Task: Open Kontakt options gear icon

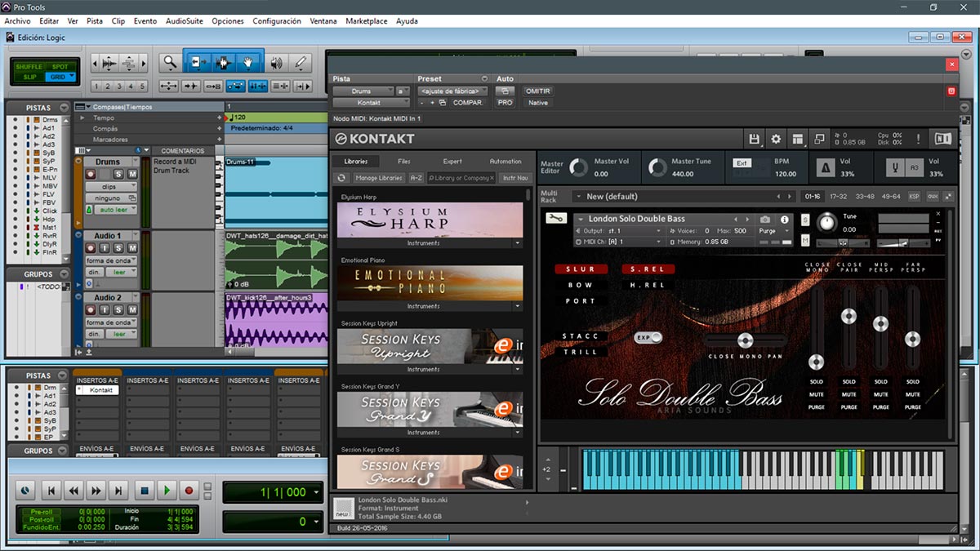Action: tap(776, 140)
